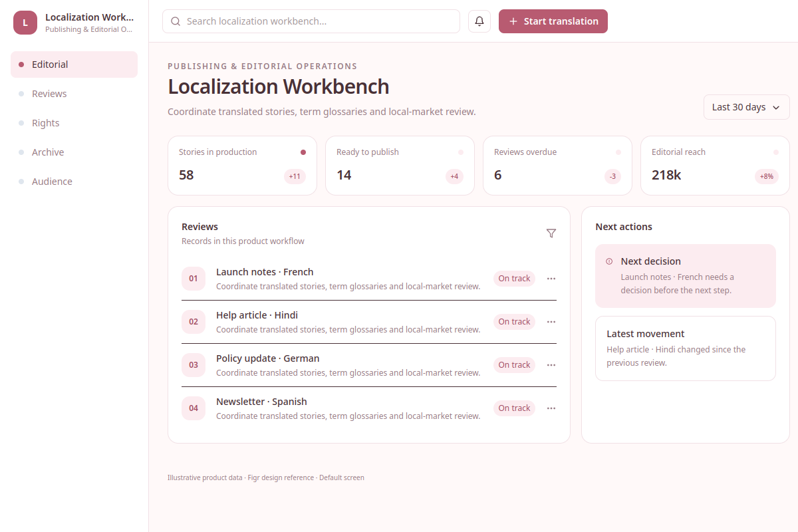Click the Editorial reach card
This screenshot has height=532, width=798.
715,166
